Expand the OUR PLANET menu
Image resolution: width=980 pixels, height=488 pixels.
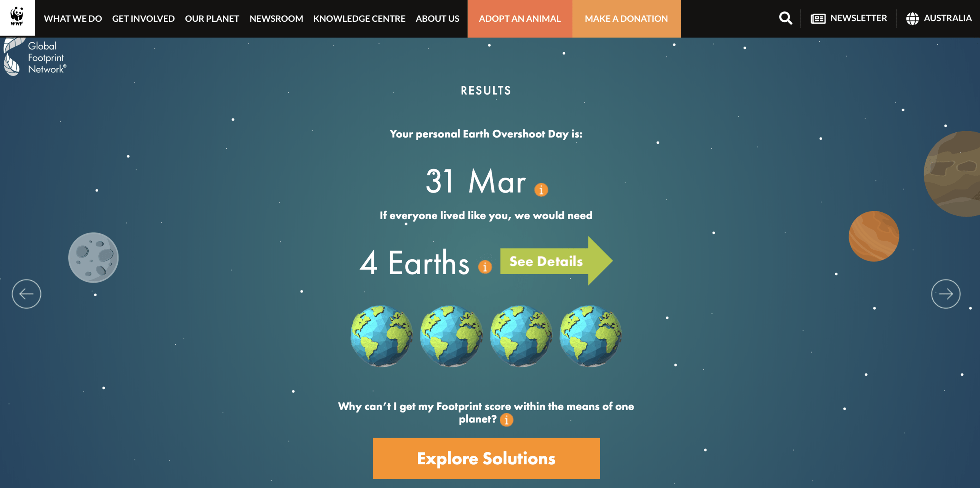[x=212, y=18]
